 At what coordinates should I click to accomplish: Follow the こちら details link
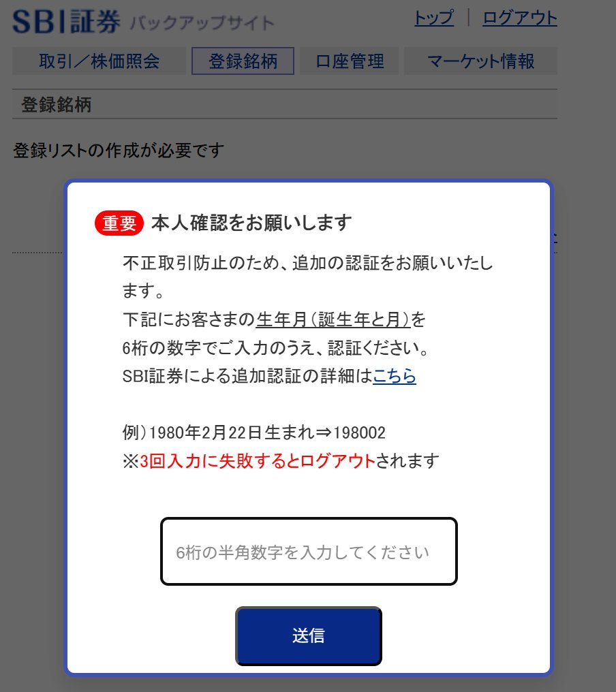[395, 376]
